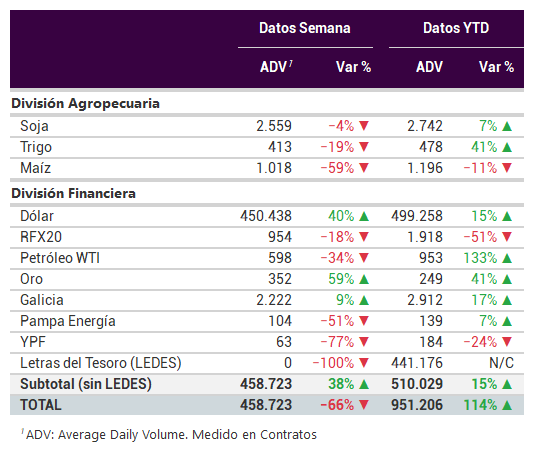This screenshot has width=534, height=462.
Task: Click the red arrow beside YPF's -77%
Action: pos(364,341)
